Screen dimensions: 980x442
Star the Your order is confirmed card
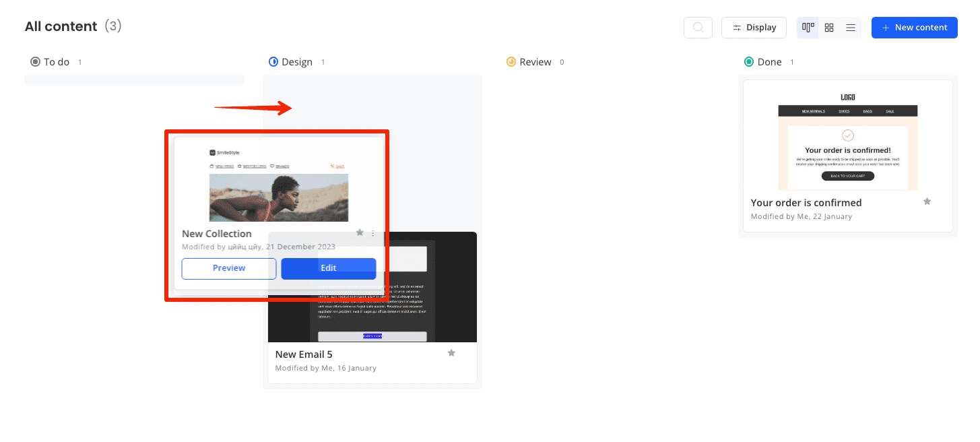click(x=927, y=201)
